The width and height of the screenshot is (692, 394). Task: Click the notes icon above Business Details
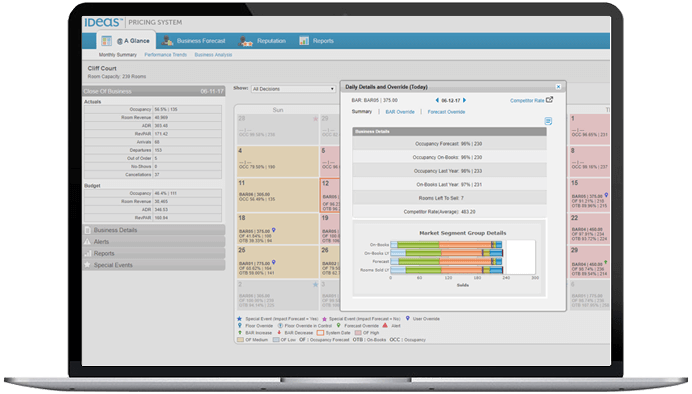[548, 121]
